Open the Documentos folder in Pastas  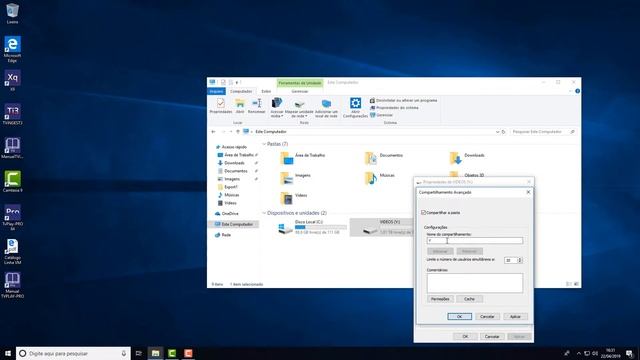coord(384,158)
